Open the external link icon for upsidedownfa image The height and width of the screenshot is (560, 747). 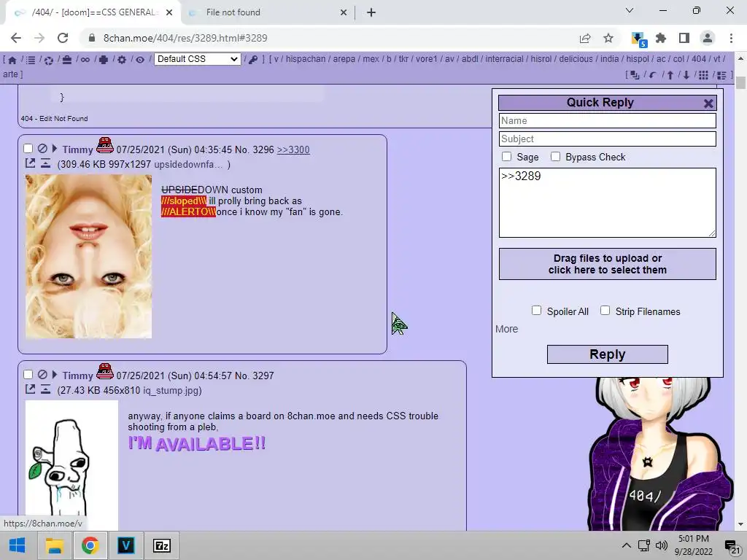pyautogui.click(x=30, y=163)
